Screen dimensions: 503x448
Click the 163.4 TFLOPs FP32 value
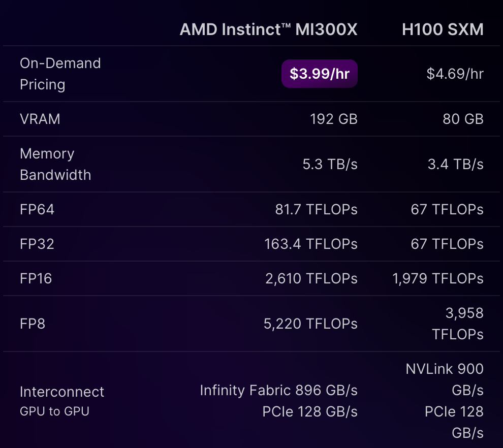click(x=310, y=244)
